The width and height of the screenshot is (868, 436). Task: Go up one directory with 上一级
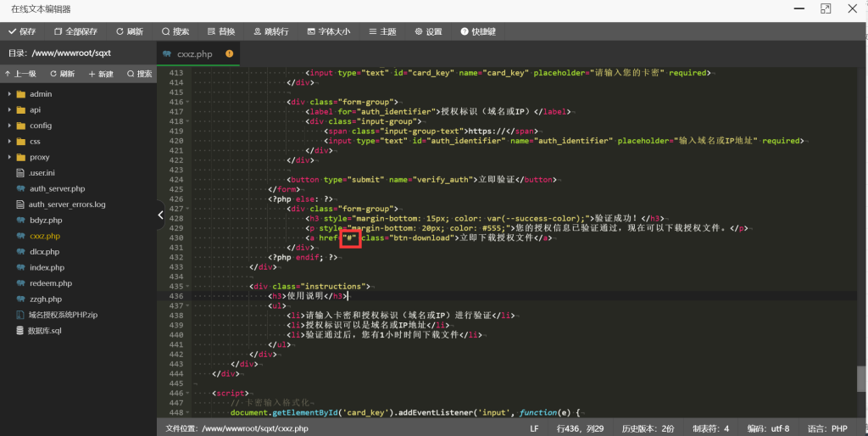pos(20,74)
